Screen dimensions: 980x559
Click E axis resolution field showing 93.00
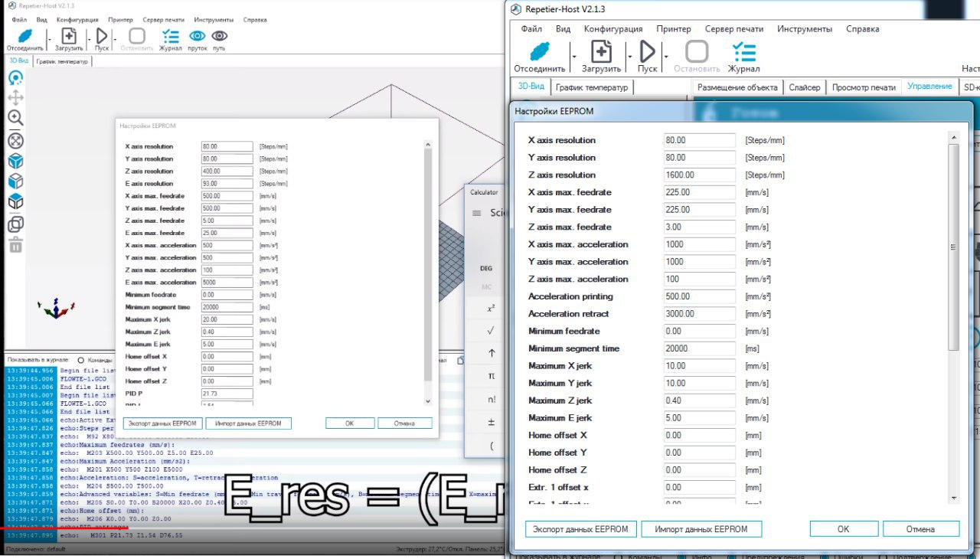tap(227, 184)
